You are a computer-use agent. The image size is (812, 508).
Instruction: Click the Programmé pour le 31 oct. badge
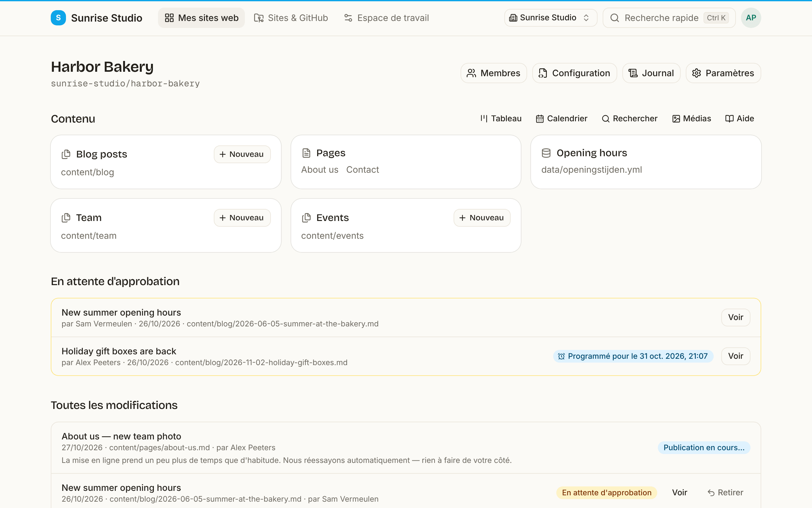coord(633,356)
